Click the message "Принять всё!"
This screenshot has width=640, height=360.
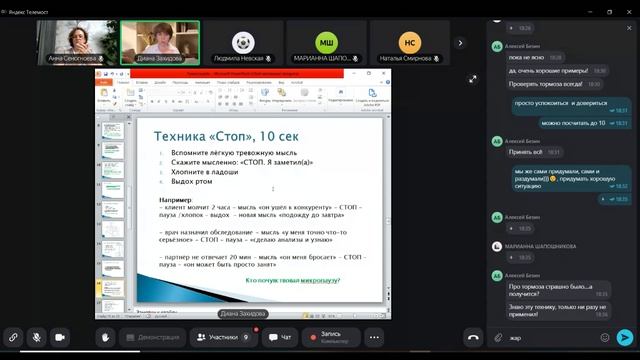pyautogui.click(x=534, y=152)
